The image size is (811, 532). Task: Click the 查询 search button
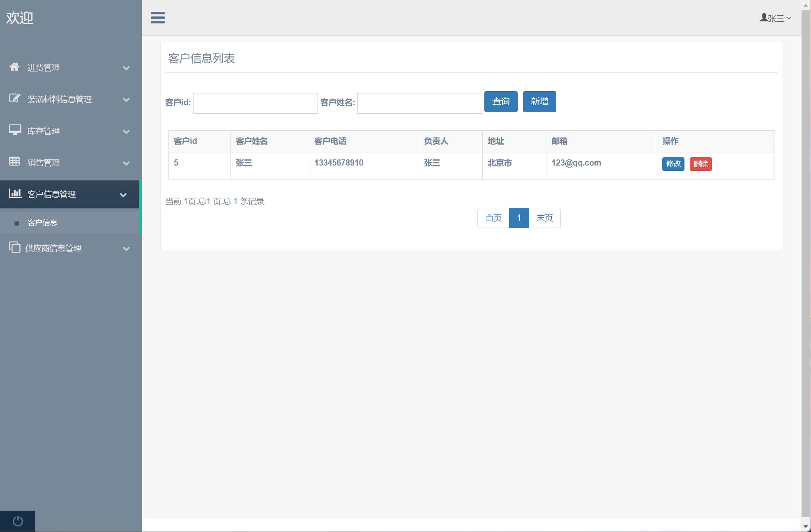click(x=501, y=101)
